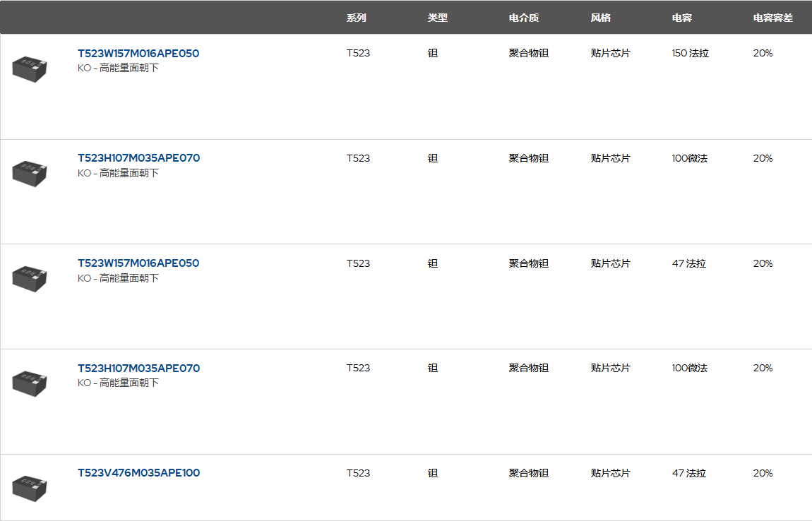Click the 电容容差 column header
The height and width of the screenshot is (521, 812).
click(772, 18)
